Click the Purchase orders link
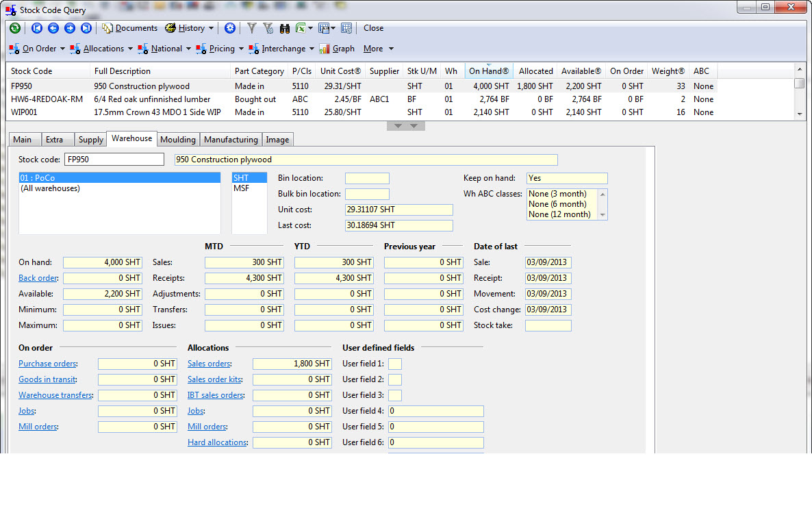812x515 pixels. [47, 364]
